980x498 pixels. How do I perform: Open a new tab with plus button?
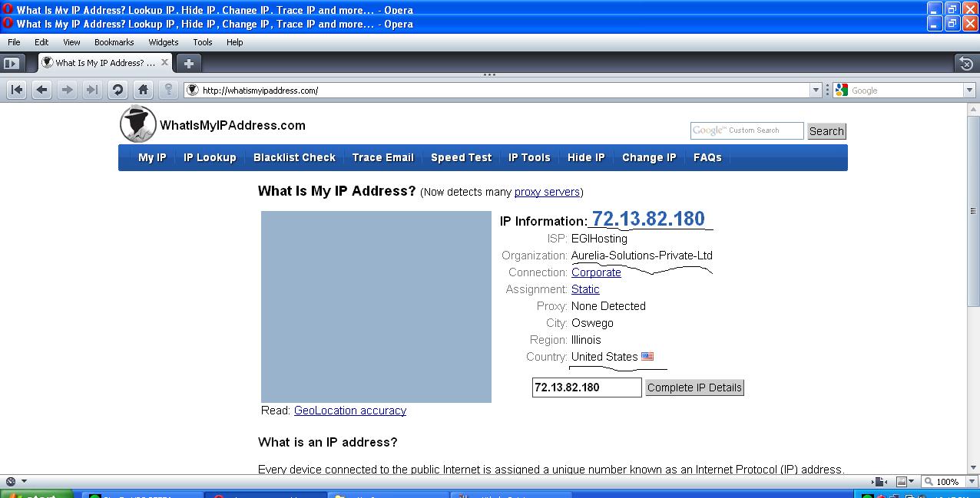point(189,63)
